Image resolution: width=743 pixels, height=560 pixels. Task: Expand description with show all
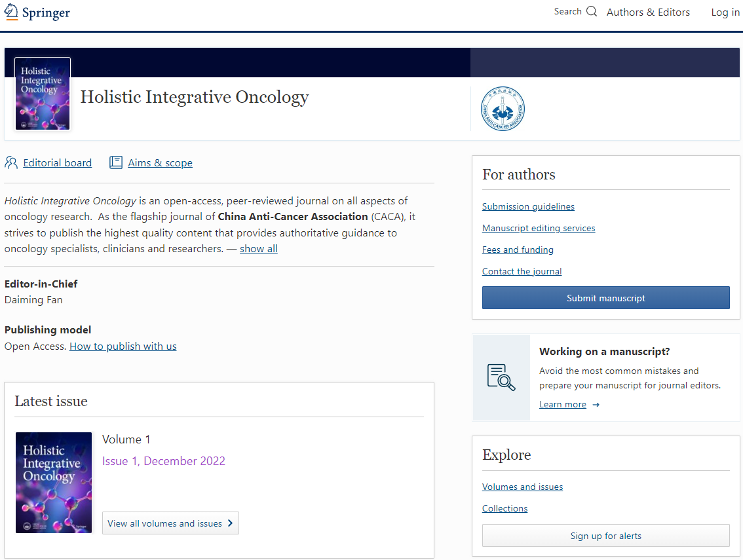pyautogui.click(x=258, y=249)
